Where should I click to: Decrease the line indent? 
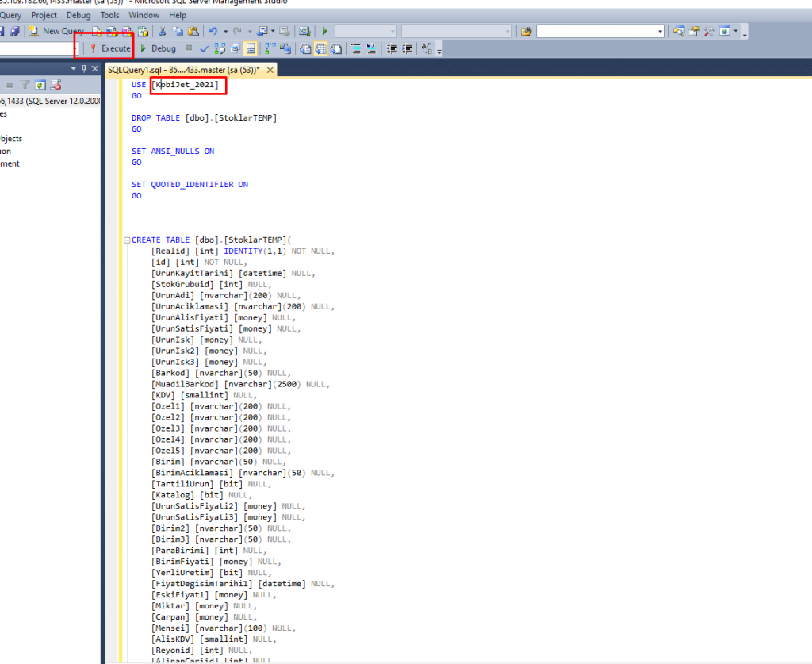[392, 48]
